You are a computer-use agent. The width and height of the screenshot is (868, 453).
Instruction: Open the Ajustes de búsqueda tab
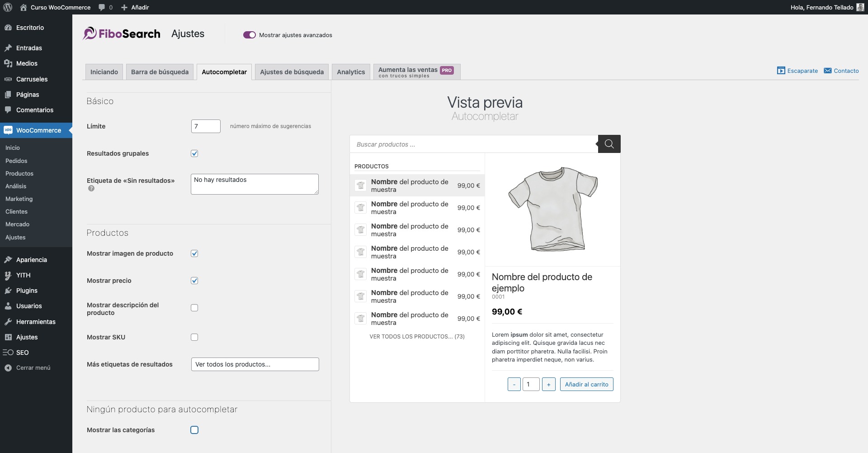[291, 72]
